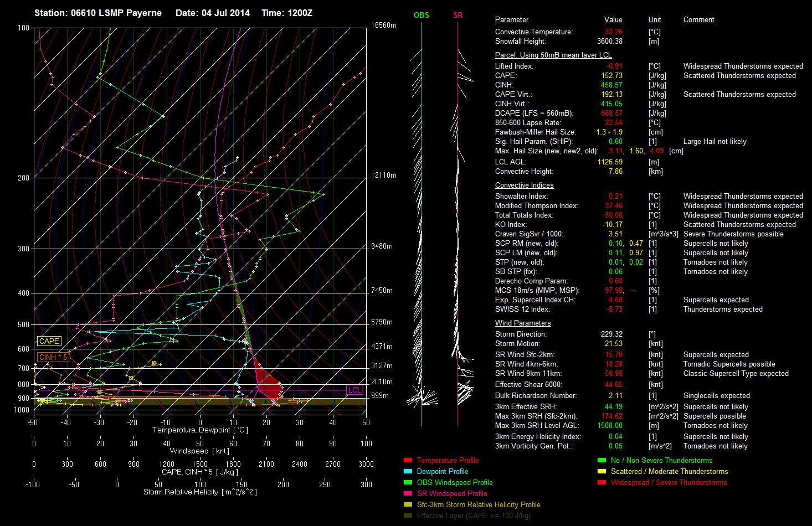Viewport: 812px width, 526px height.
Task: Click the Parameter column header
Action: tap(511, 19)
